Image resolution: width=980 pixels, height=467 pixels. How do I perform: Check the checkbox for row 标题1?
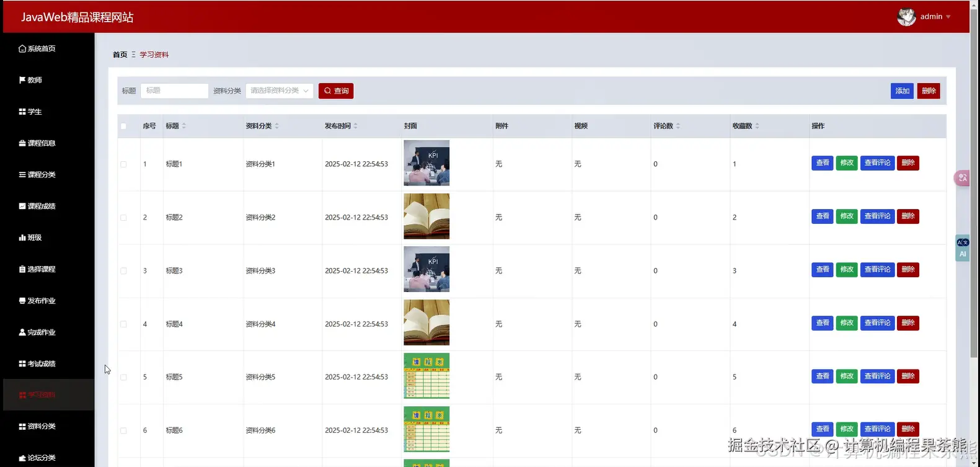tap(123, 164)
